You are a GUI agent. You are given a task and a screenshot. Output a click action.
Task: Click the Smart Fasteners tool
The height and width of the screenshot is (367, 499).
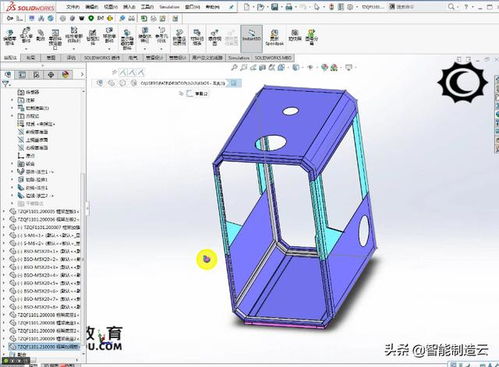[x=92, y=37]
